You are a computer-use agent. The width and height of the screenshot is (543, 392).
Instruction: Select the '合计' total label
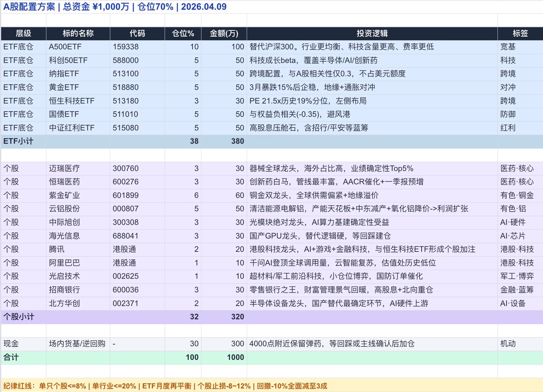(24, 358)
